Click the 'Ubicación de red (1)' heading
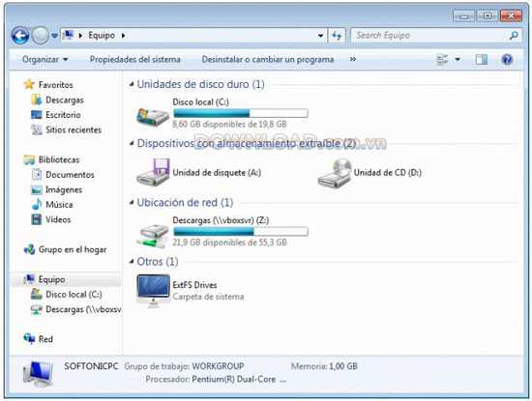The width and height of the screenshot is (532, 401). [185, 202]
